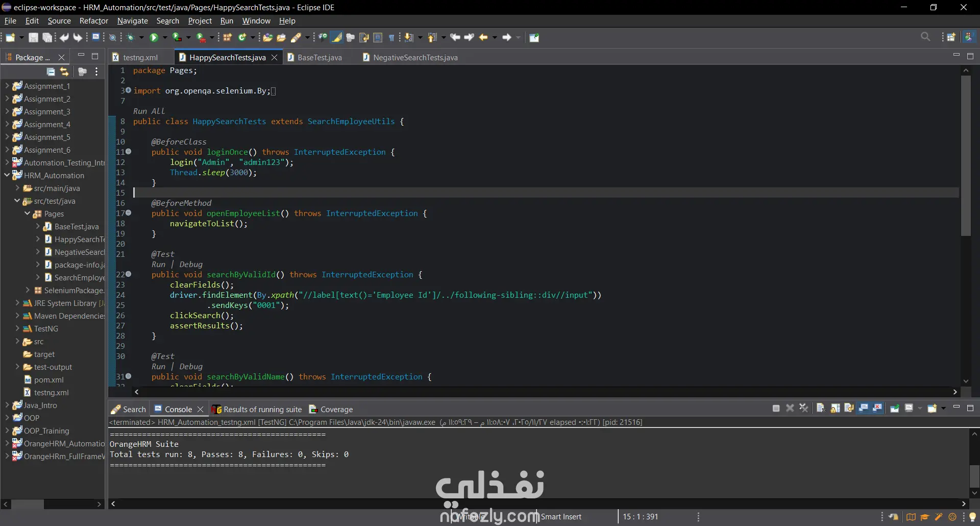Toggle Scroll Lock in the Console toolbar
Image resolution: width=980 pixels, height=526 pixels.
835,408
